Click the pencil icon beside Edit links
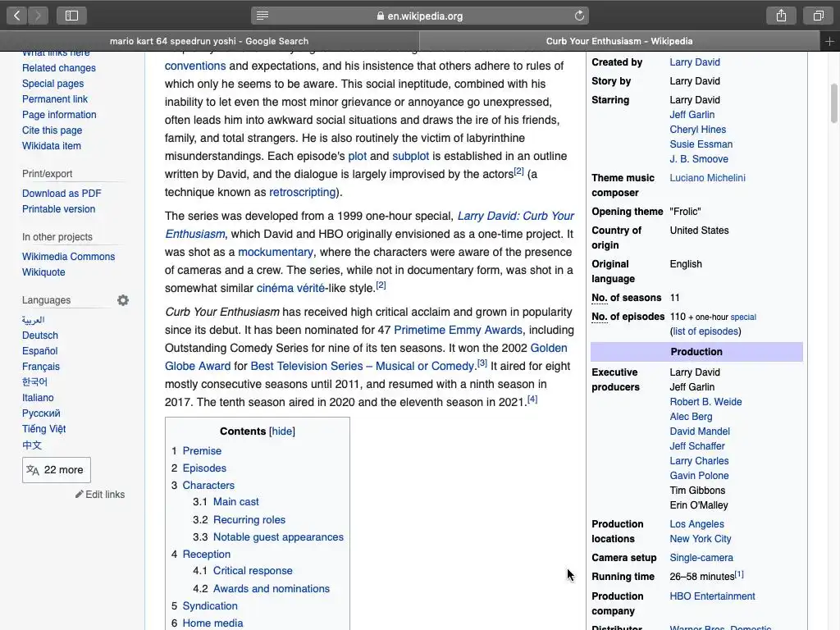This screenshot has width=840, height=630. click(x=80, y=494)
